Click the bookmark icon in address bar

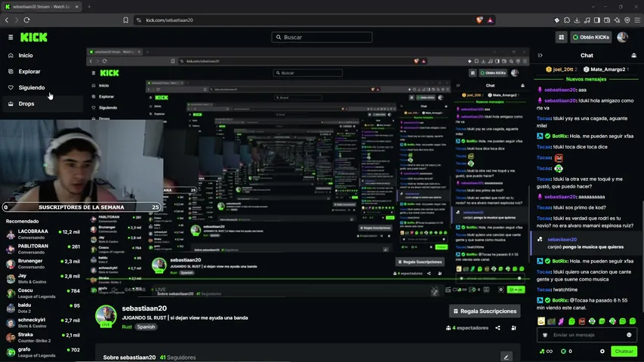coord(125,20)
